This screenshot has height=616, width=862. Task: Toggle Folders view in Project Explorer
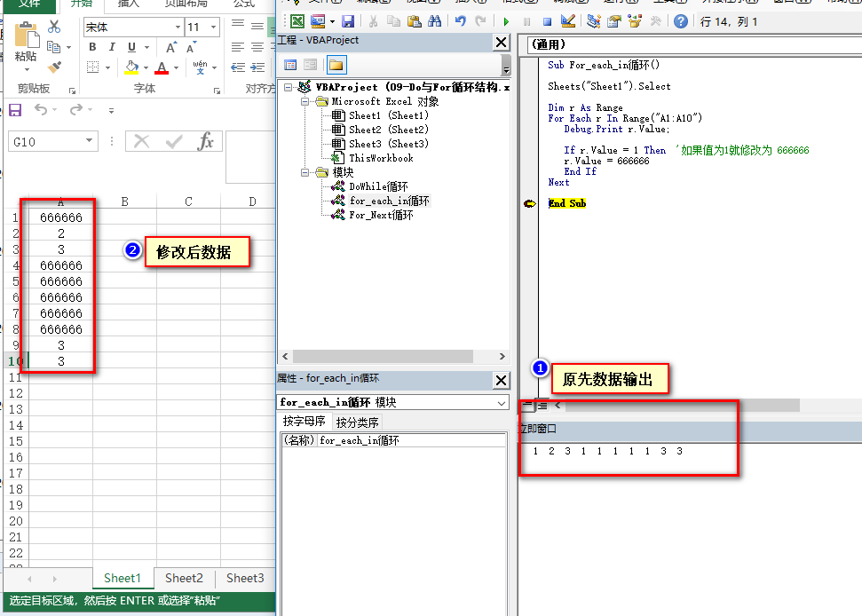(336, 65)
